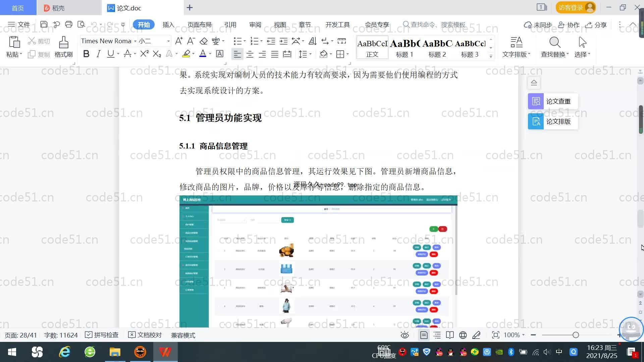The width and height of the screenshot is (644, 362).
Task: Click the Share button
Action: pos(596,25)
